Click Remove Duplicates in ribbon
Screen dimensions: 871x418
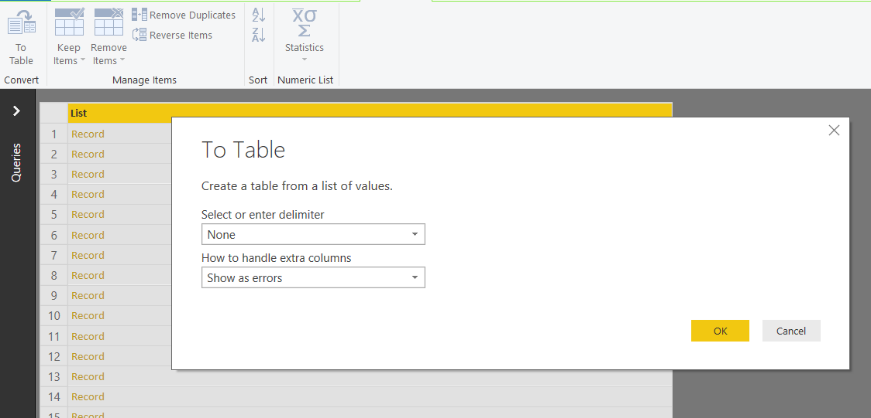coord(184,15)
